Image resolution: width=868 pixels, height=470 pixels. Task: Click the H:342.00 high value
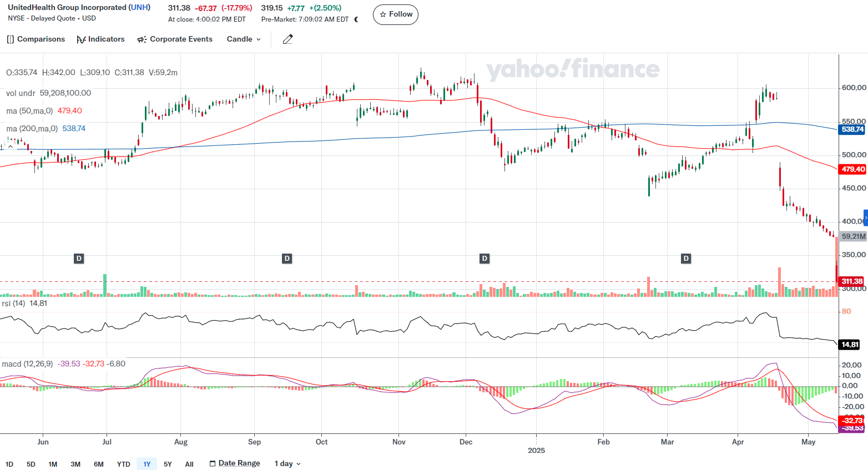[58, 73]
